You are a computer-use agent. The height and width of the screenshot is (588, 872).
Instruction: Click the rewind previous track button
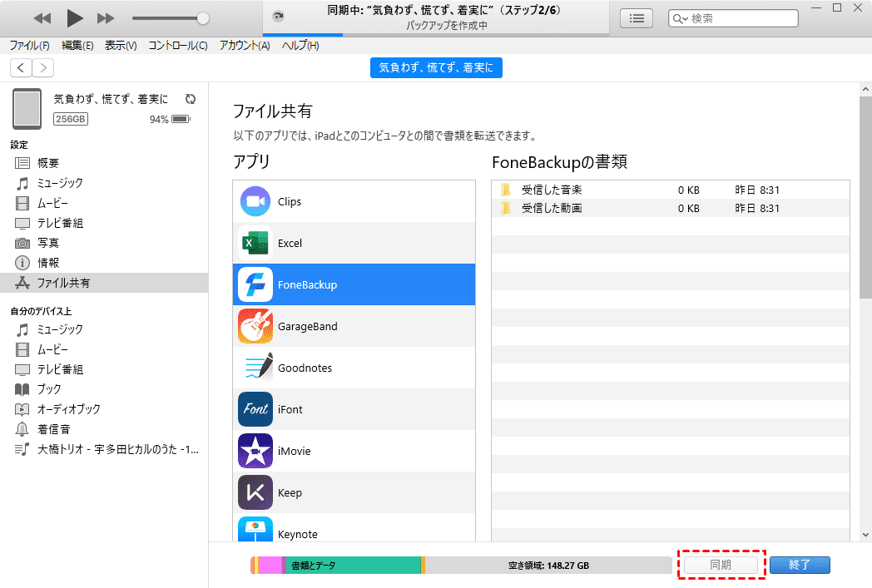(x=42, y=17)
